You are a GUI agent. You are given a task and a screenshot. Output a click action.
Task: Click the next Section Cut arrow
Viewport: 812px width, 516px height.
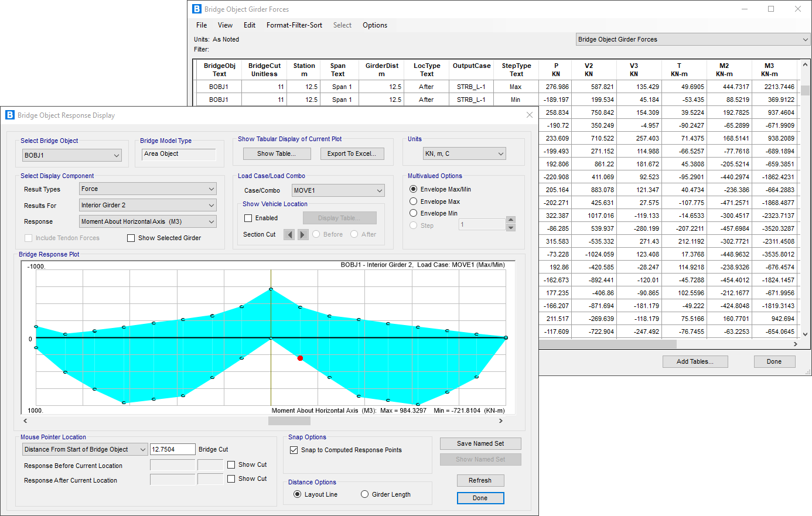[x=302, y=234]
